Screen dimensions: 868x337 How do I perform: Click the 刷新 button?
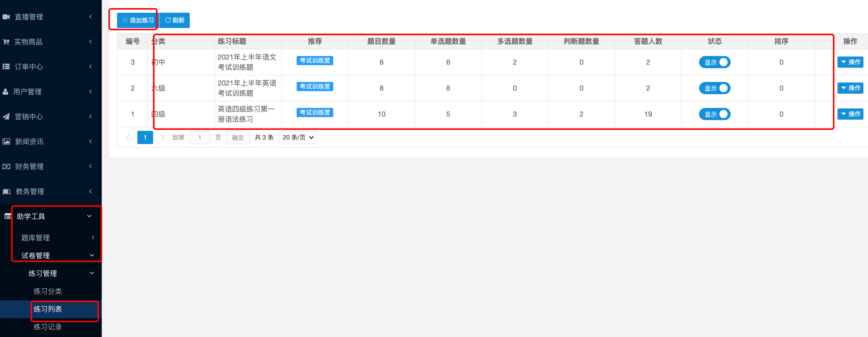click(175, 20)
